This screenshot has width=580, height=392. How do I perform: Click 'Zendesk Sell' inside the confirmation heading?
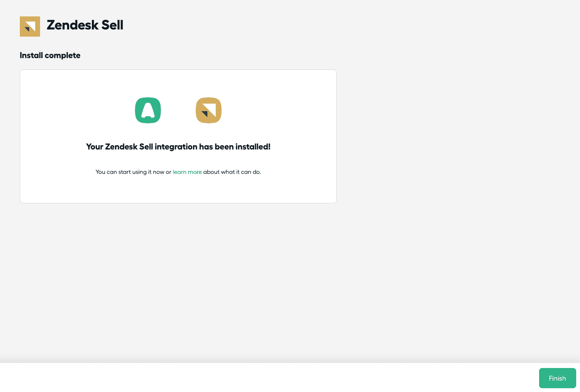[x=129, y=147]
